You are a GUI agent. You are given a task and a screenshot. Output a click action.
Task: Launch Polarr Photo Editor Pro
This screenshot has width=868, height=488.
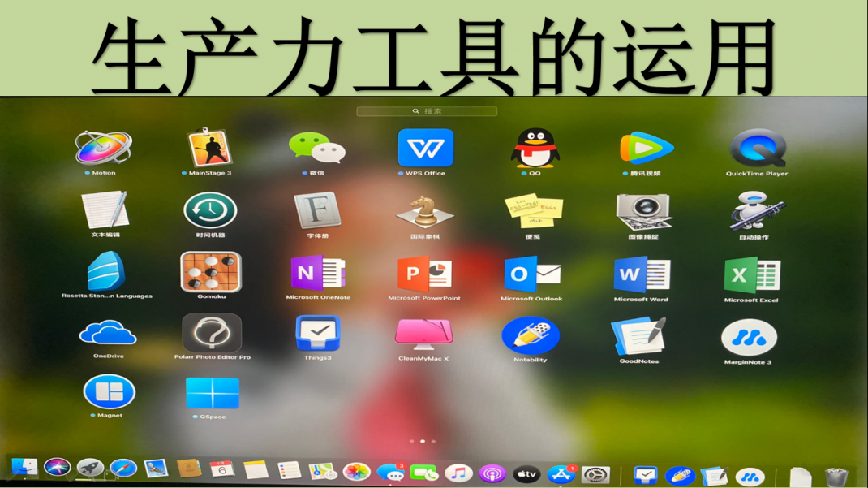pos(212,333)
